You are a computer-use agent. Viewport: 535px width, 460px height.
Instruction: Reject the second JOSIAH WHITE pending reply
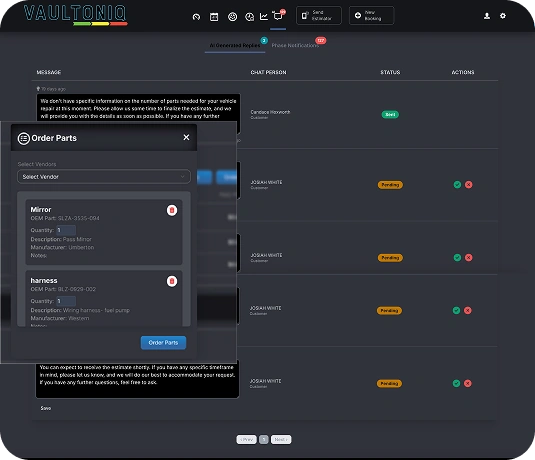(x=469, y=258)
